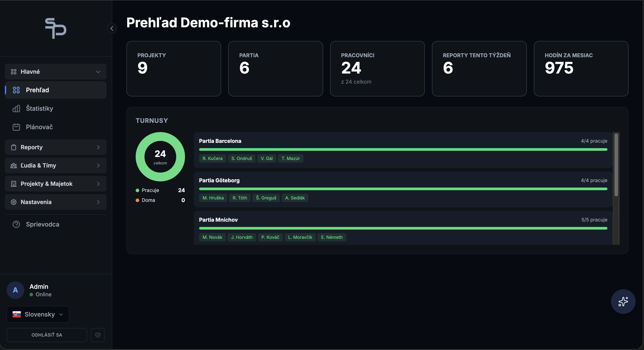This screenshot has width=644, height=350.
Task: Open the Sprievodca guide item
Action: pos(56,224)
